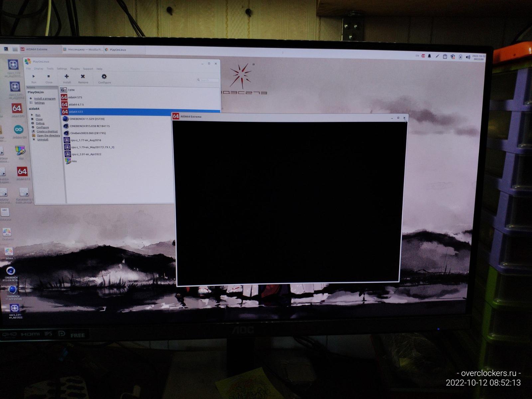Click the Configure link in the sidebar

pyautogui.click(x=43, y=127)
